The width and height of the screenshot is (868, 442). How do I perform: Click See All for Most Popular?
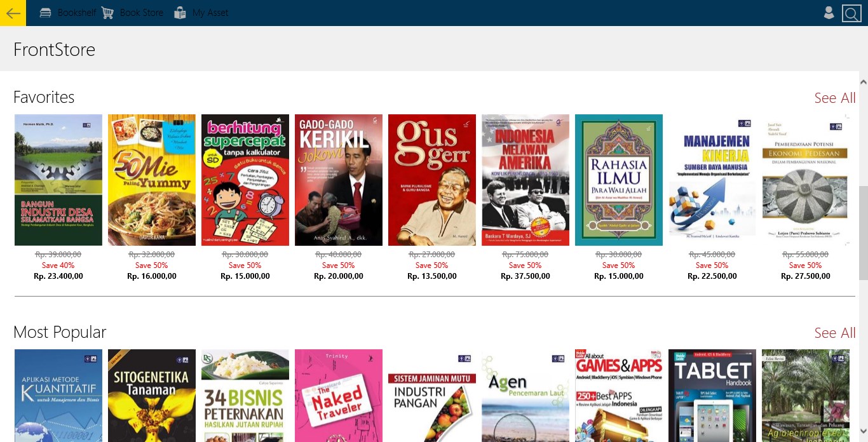835,333
